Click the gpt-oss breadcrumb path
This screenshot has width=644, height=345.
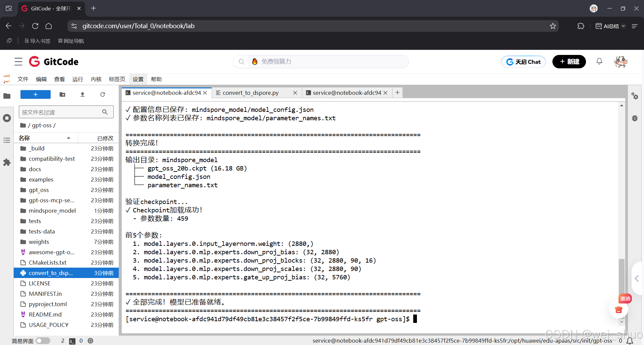point(42,125)
